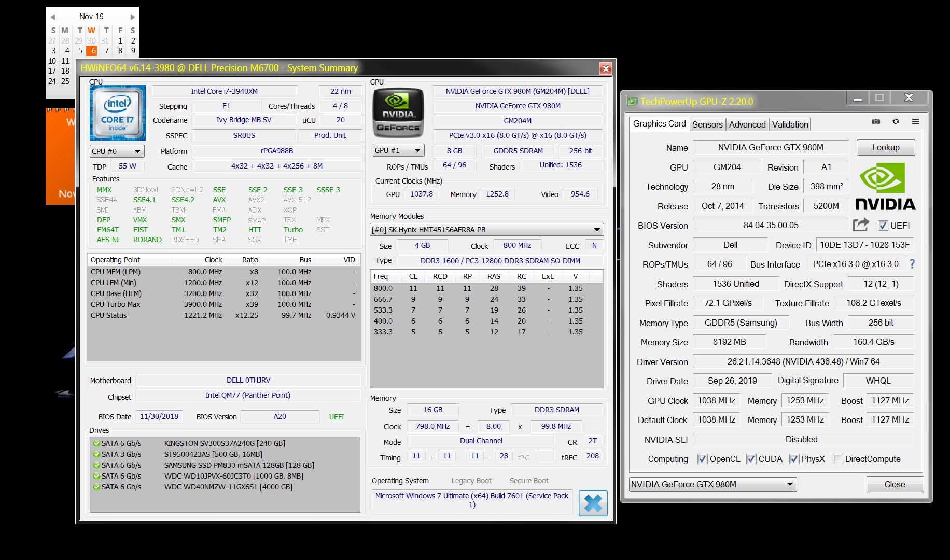
Task: Toggle the OpenCL checkbox
Action: click(703, 459)
